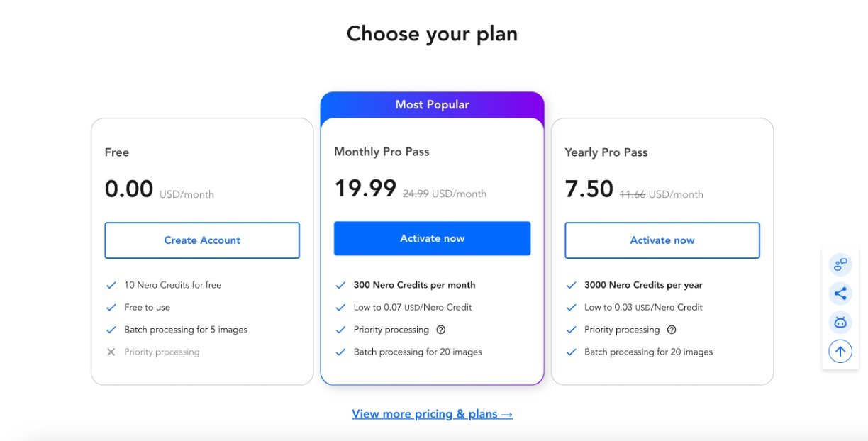Viewport: 868px width, 441px height.
Task: Click checkmark beside 300 Nero Credits per month
Action: pyautogui.click(x=340, y=285)
